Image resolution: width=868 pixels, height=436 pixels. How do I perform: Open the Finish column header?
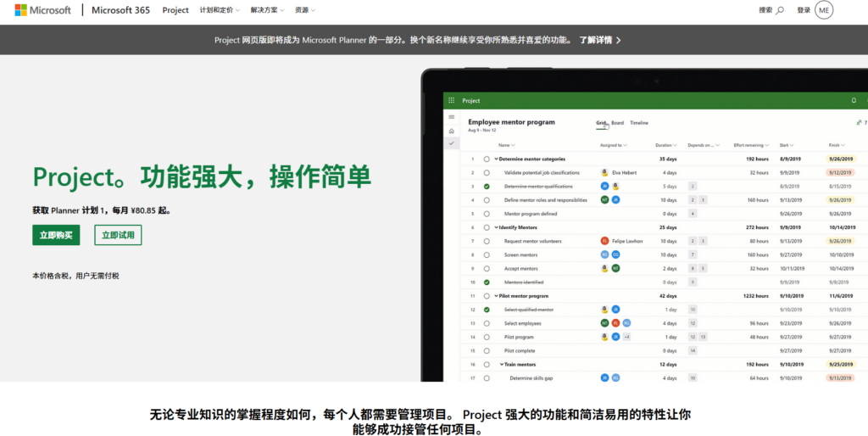coord(837,145)
